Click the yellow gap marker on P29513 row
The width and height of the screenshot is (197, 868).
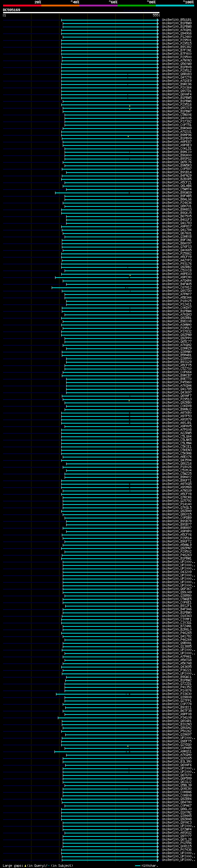(x=129, y=401)
